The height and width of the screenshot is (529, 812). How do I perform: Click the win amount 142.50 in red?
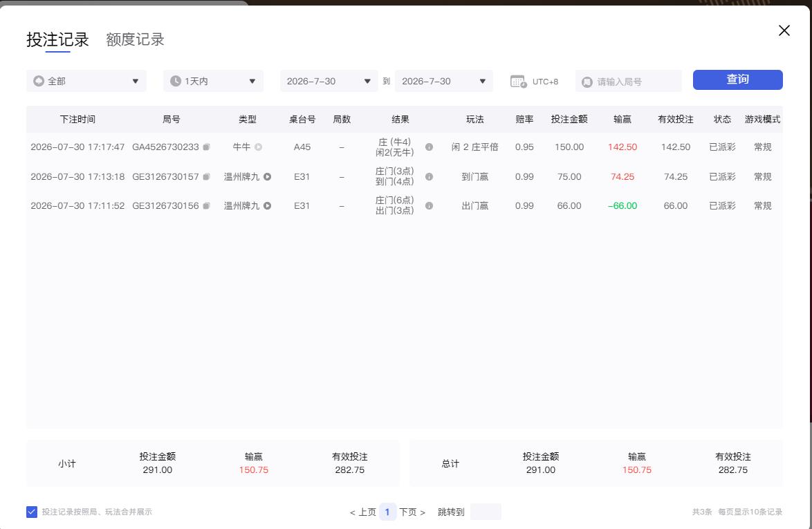click(x=622, y=147)
